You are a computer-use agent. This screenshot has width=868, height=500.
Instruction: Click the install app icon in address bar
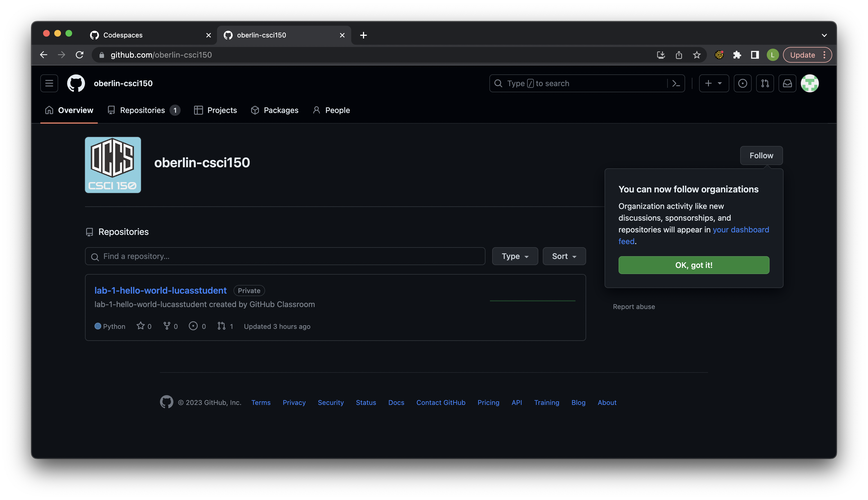click(x=661, y=55)
